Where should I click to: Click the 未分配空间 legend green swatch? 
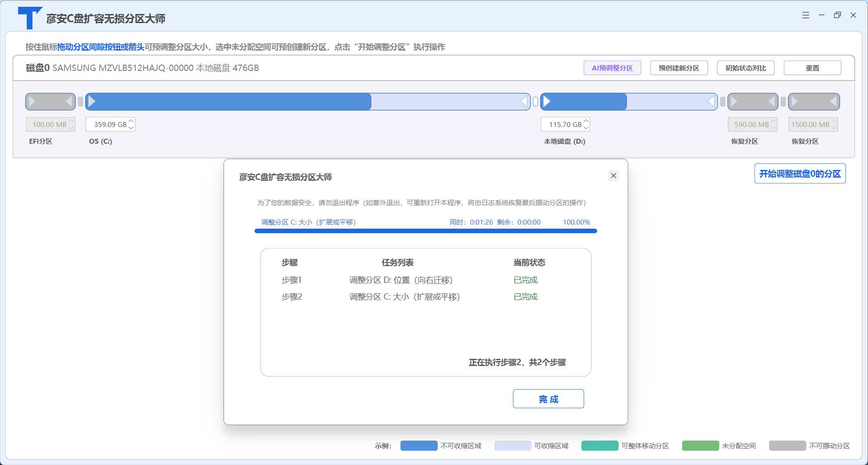point(700,446)
